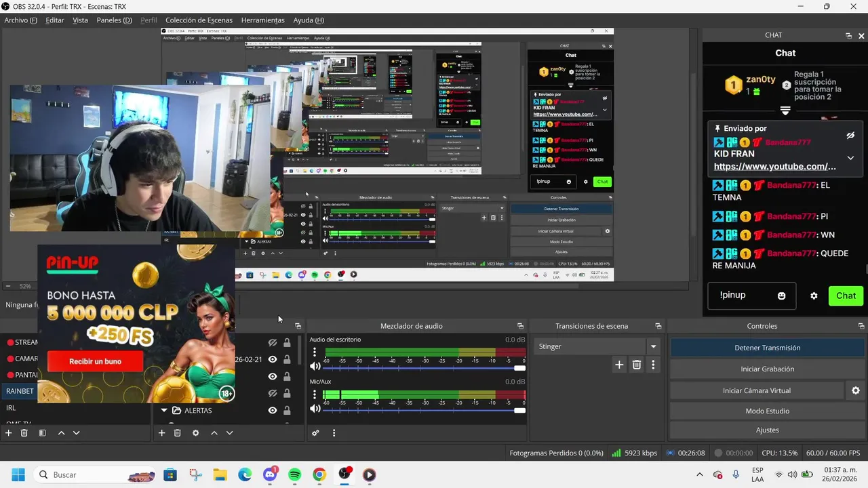Open source properties gear icon
The width and height of the screenshot is (868, 488).
[x=196, y=432]
